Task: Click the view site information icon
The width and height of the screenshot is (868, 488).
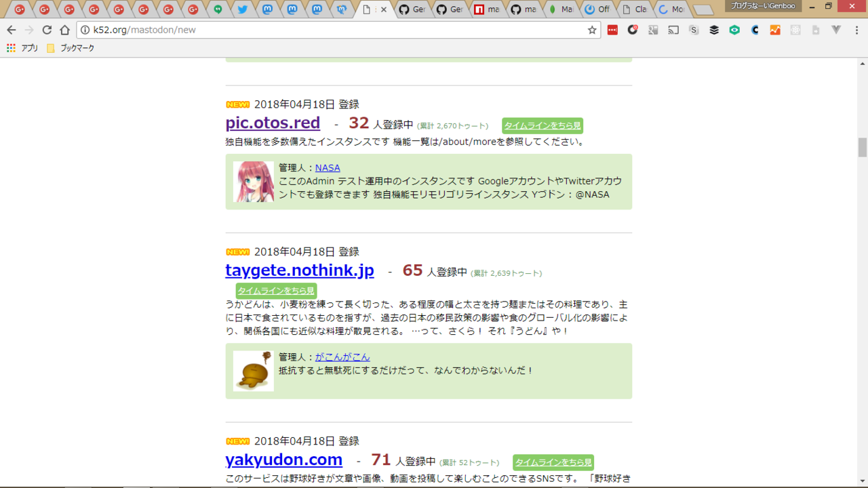Action: [x=85, y=30]
